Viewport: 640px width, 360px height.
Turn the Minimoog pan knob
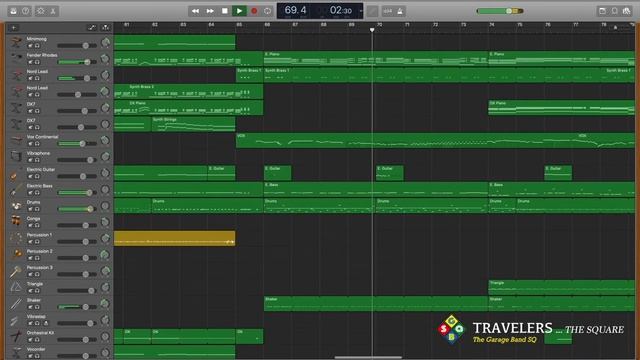[105, 42]
